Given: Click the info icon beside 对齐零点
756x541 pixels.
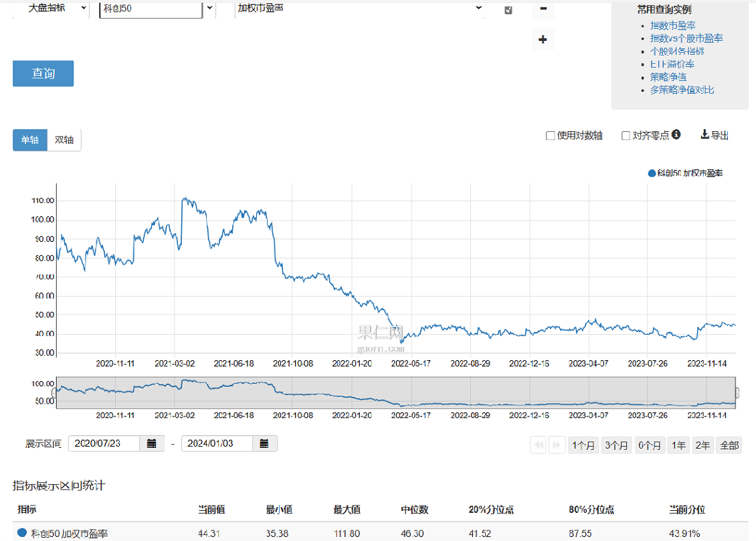Looking at the screenshot, I should click(x=676, y=135).
